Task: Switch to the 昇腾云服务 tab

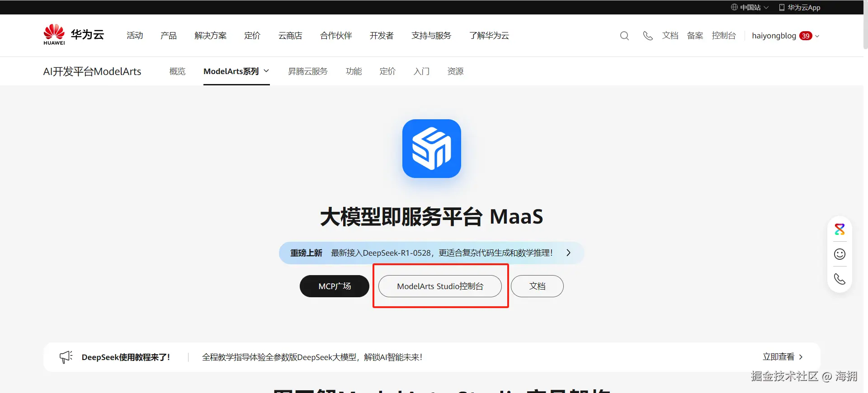Action: point(308,71)
